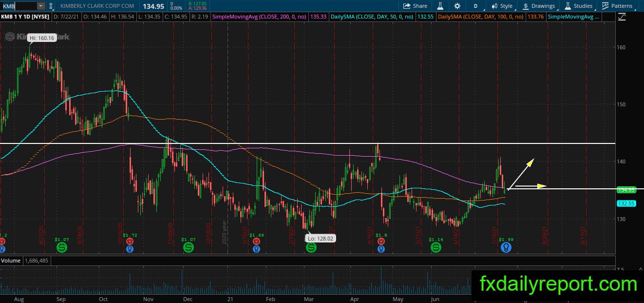
Task: Select DailySMA (CLOSE, DAY, 50) study label
Action: [372, 17]
